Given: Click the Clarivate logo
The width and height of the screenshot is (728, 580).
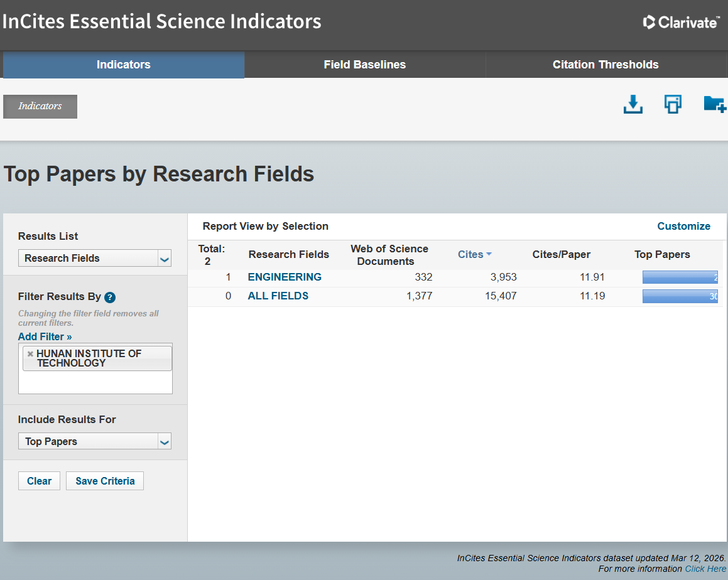Looking at the screenshot, I should [x=681, y=23].
